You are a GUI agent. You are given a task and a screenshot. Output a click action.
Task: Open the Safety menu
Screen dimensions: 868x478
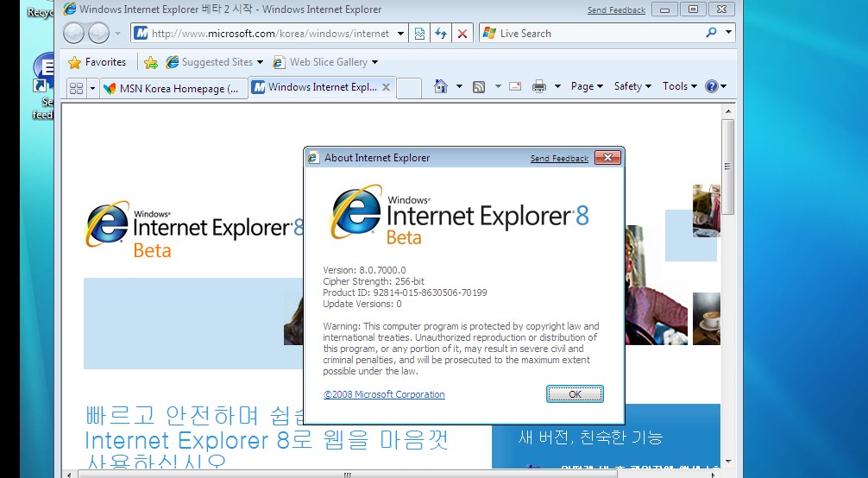tap(632, 86)
